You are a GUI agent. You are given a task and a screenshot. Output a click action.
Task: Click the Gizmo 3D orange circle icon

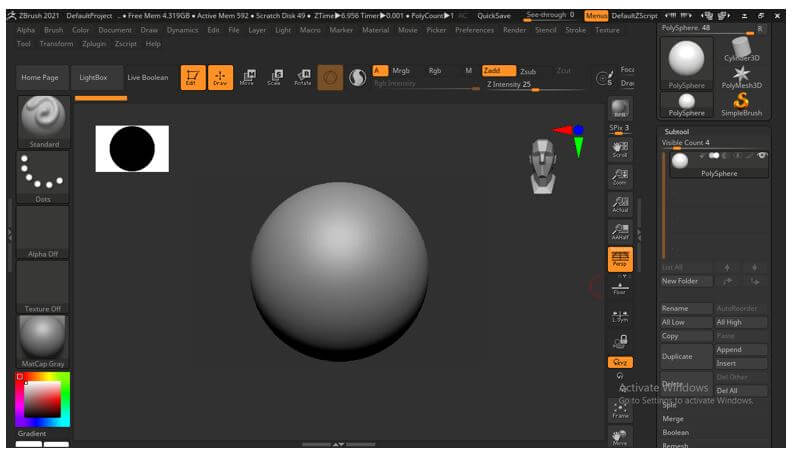(x=330, y=78)
